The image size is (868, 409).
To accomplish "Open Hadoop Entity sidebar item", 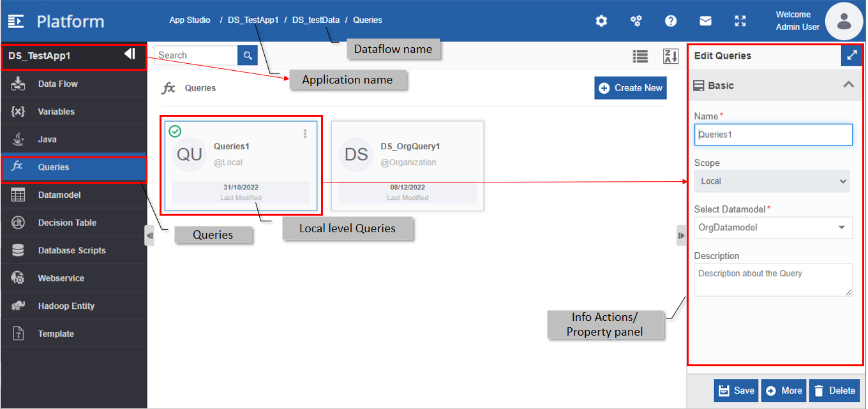I will point(74,306).
